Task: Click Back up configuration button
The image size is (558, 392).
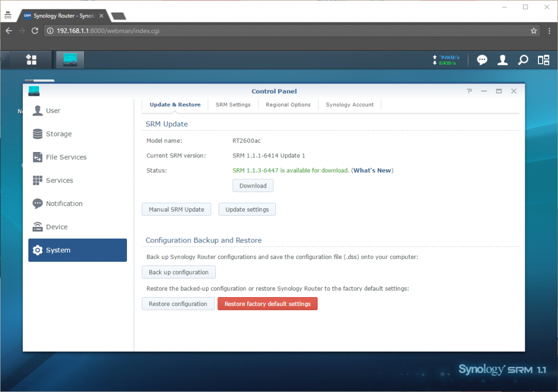Action: 179,272
